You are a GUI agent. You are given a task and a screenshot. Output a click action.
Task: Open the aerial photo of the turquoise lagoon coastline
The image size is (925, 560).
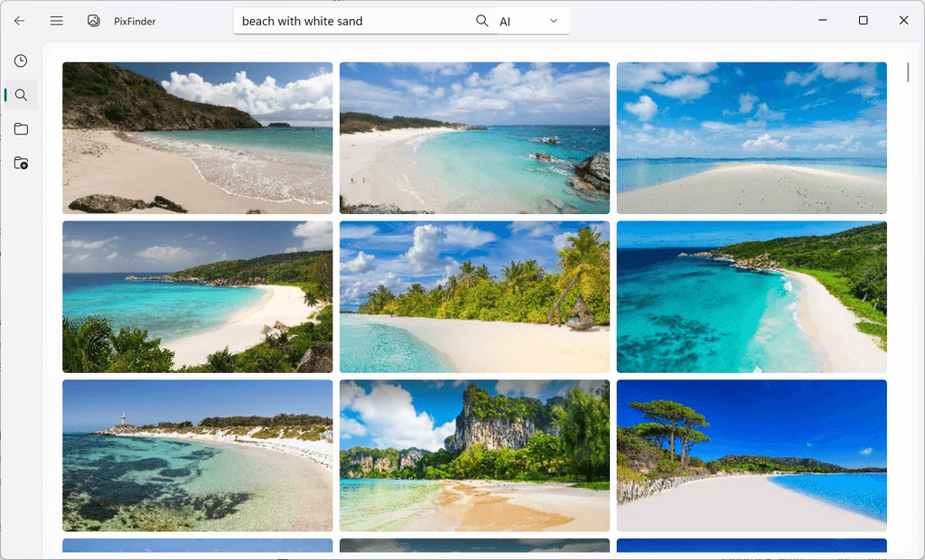752,297
